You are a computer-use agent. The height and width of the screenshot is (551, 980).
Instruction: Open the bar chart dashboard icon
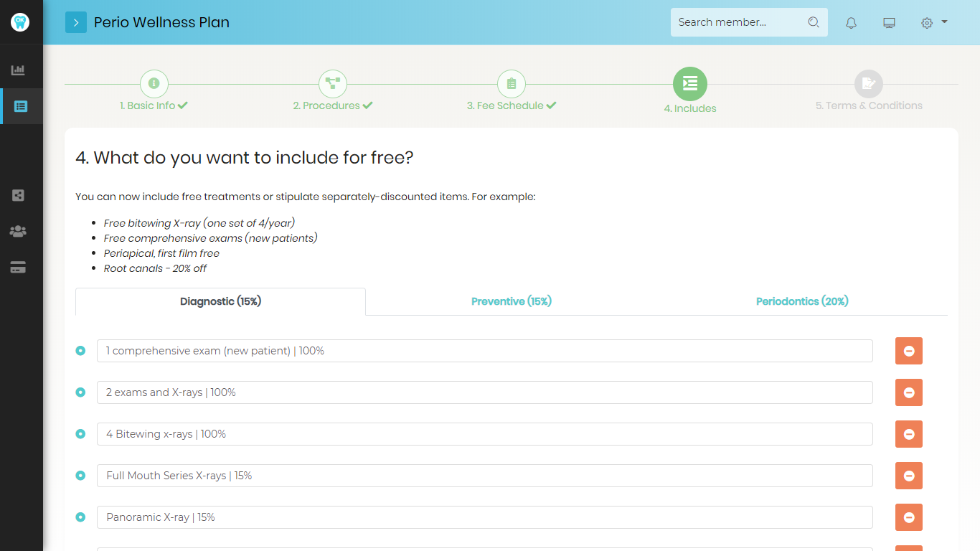tap(18, 70)
